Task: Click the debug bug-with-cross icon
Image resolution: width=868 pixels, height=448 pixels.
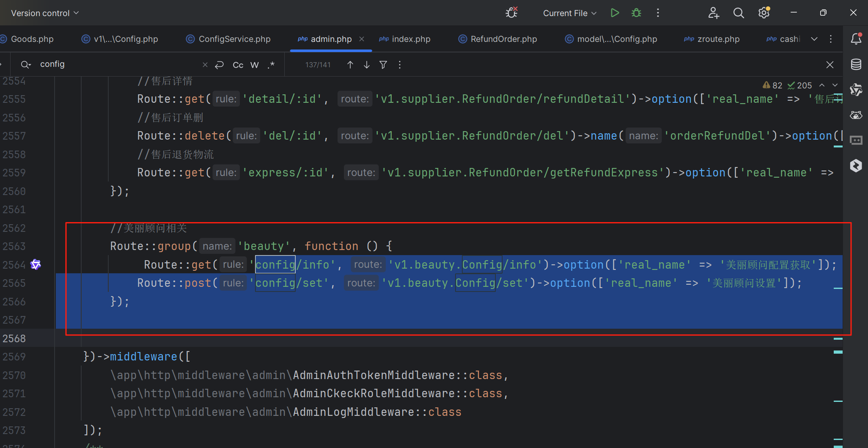Action: [511, 13]
